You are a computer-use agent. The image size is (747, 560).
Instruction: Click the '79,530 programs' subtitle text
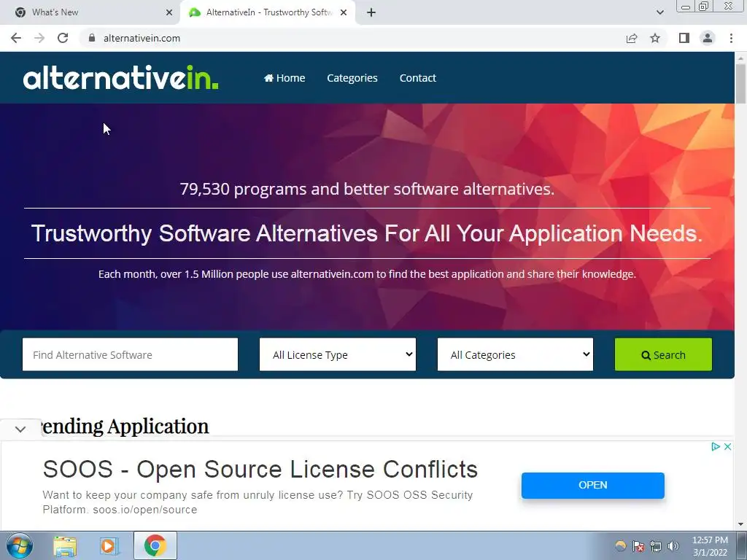pos(367,189)
